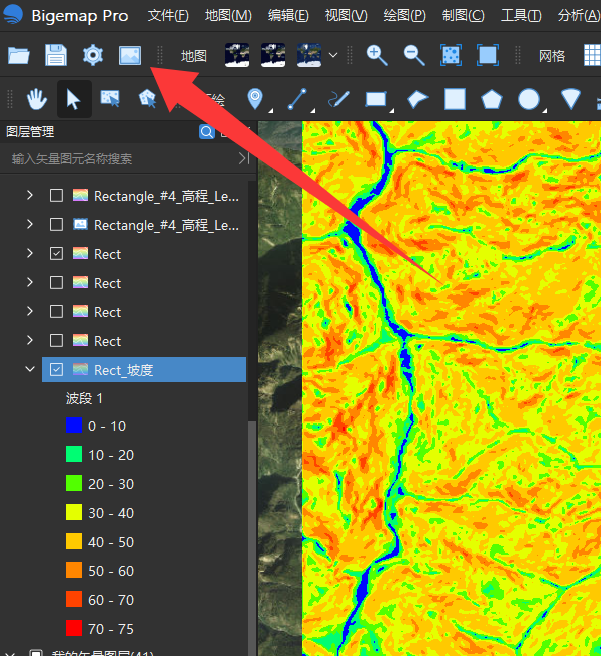
Task: Expand Rectangle_#4 layer with rainbow icon
Action: (x=30, y=195)
